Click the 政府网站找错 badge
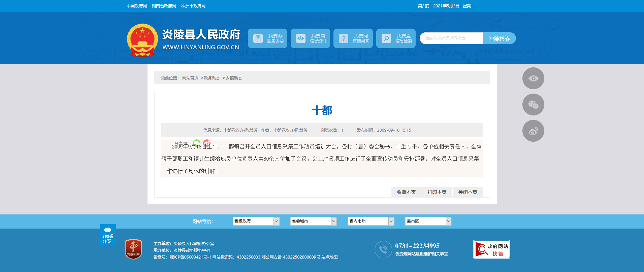 tap(491, 249)
